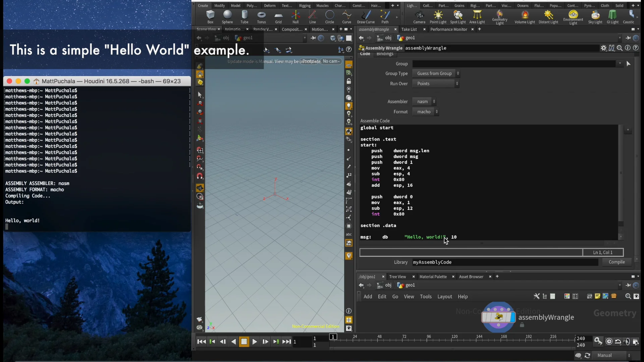Add a Spot Light from the shelf
This screenshot has height=362, width=644.
click(458, 17)
